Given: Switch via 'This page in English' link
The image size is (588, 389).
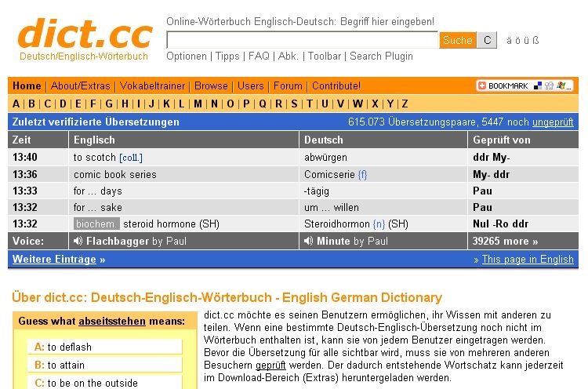Looking at the screenshot, I should (x=528, y=260).
